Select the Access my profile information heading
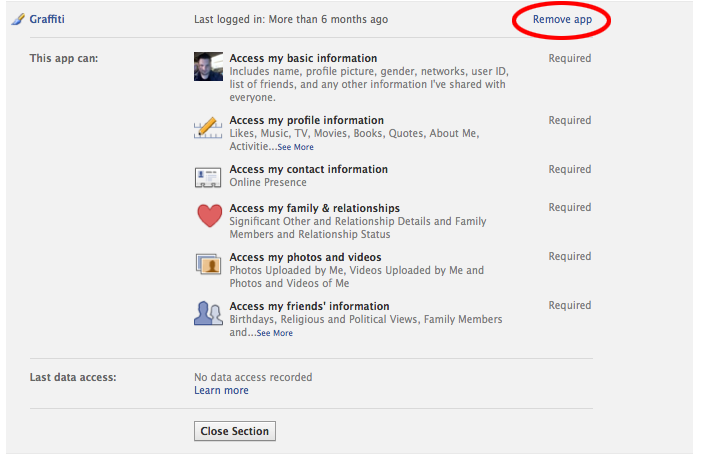This screenshot has width=701, height=454. point(307,120)
